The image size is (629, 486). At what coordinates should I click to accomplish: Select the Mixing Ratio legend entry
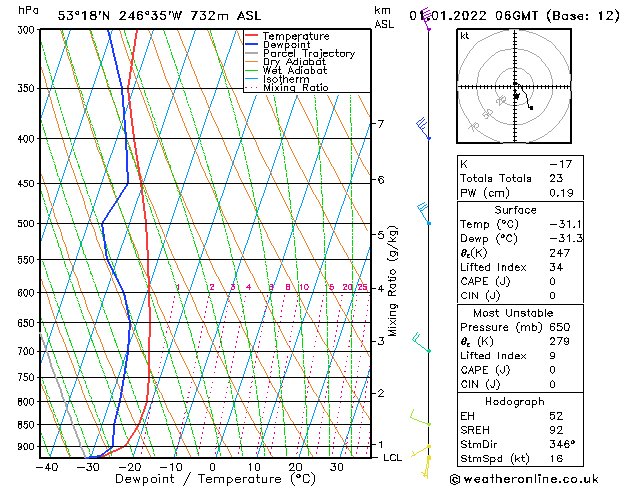[294, 88]
